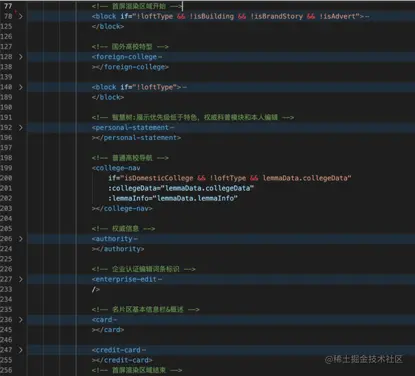415x376 pixels.
Task: Click the </block> tag on line 189
Action: click(x=108, y=97)
